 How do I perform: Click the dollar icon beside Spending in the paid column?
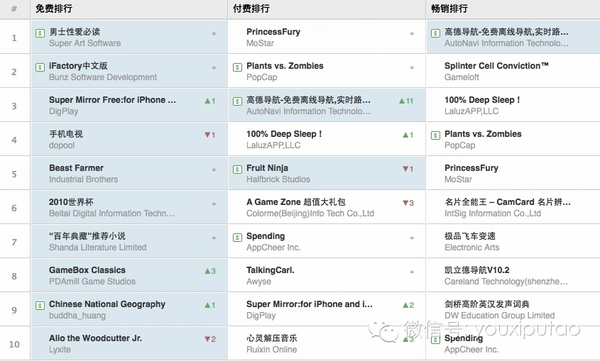point(238,237)
